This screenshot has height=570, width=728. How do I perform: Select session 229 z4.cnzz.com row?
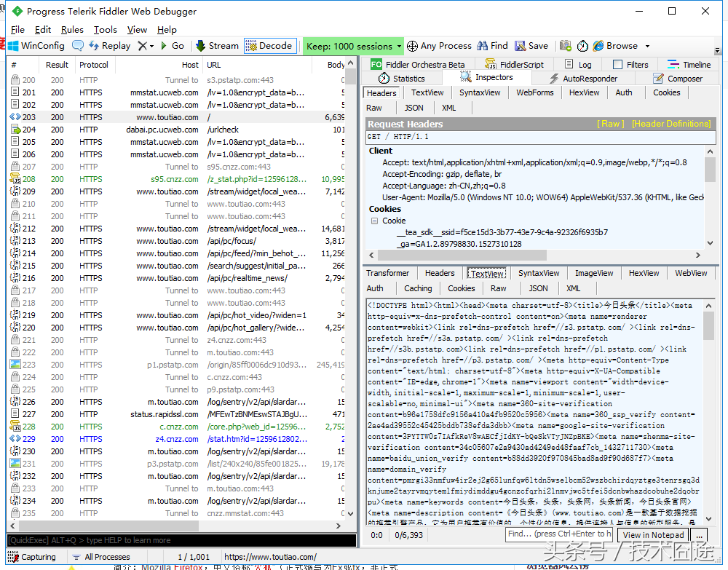176,439
